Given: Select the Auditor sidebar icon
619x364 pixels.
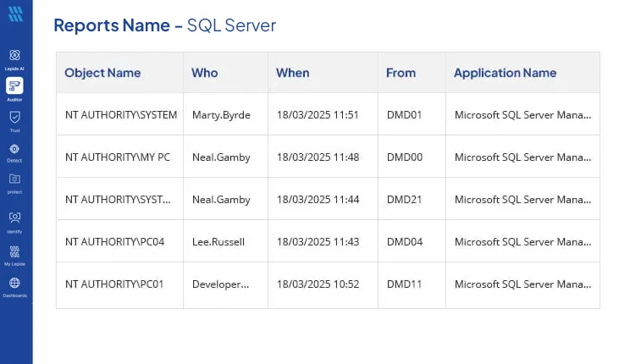Looking at the screenshot, I should click(14, 85).
